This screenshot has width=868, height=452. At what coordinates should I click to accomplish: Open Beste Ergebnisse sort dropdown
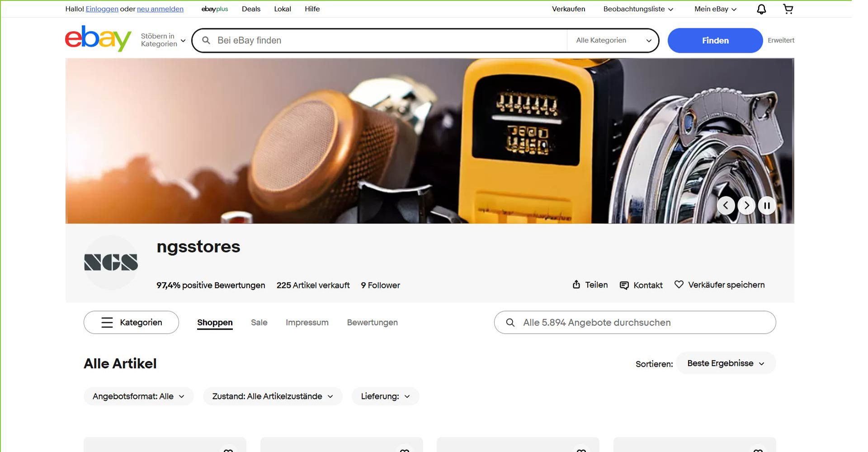coord(726,363)
